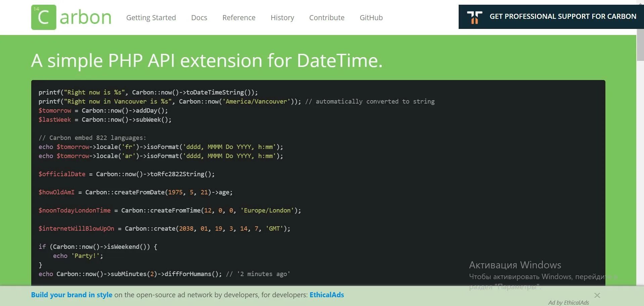
Task: Go to the Reference page
Action: (239, 17)
